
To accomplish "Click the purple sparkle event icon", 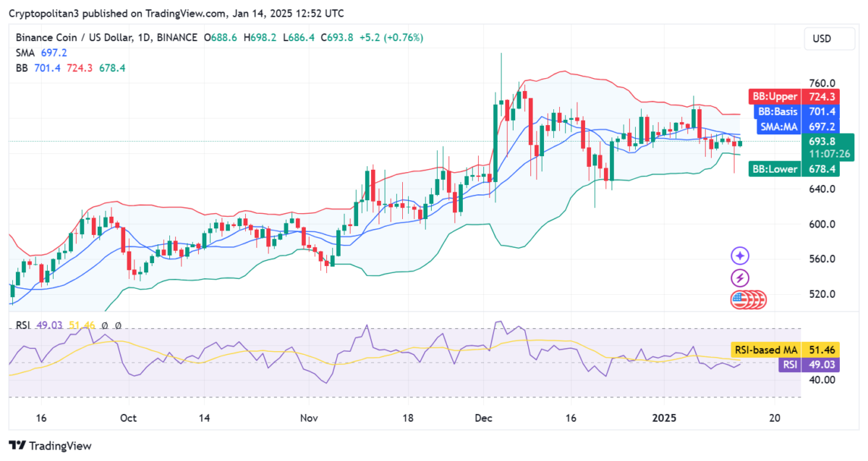I will (x=740, y=256).
